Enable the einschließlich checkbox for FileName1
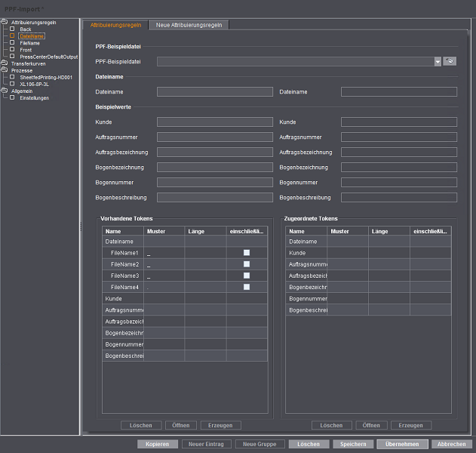476x453 pixels. coord(246,253)
